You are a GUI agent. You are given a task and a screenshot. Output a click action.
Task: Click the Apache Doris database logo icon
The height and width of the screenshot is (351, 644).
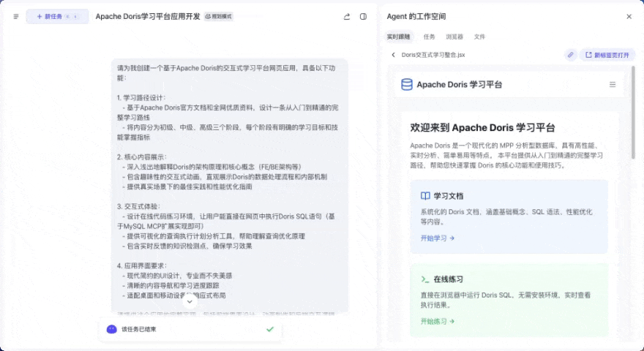[407, 85]
